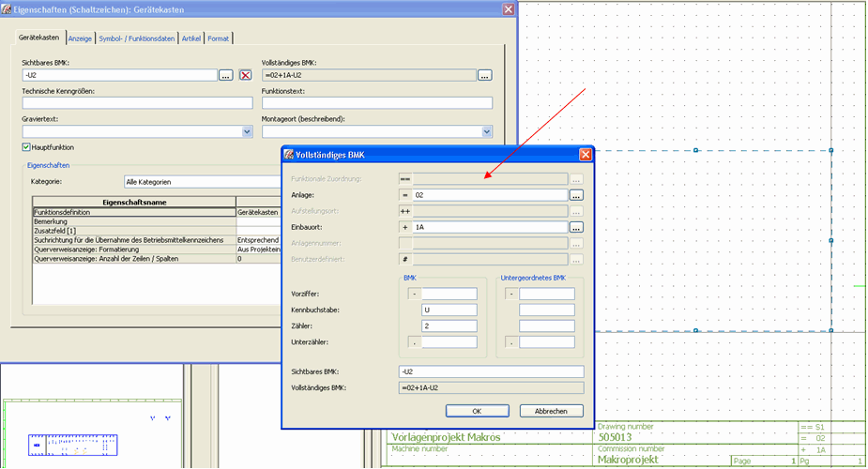
Task: Click the Eigenschaftsname column header
Action: [134, 203]
